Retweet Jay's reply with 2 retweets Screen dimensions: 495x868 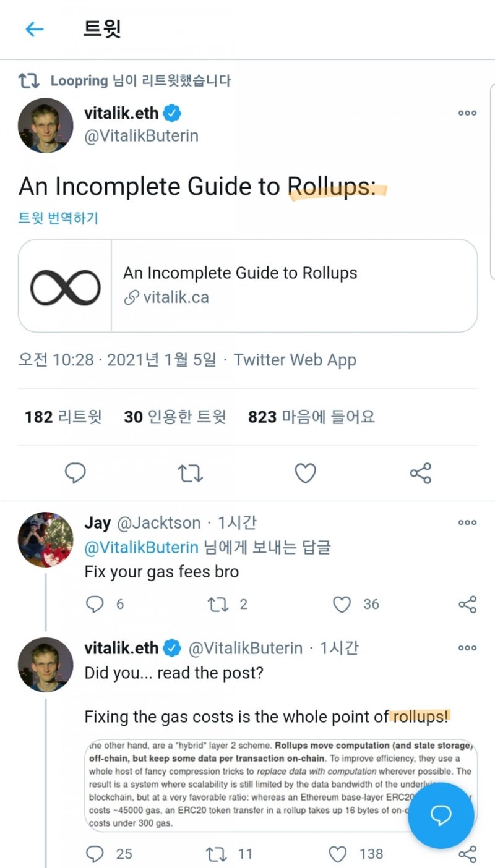click(x=218, y=604)
